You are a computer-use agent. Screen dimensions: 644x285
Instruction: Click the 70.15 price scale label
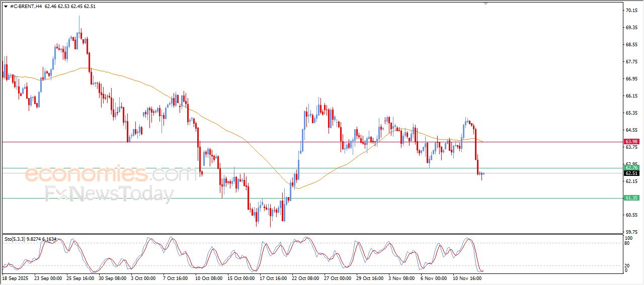[x=631, y=10]
